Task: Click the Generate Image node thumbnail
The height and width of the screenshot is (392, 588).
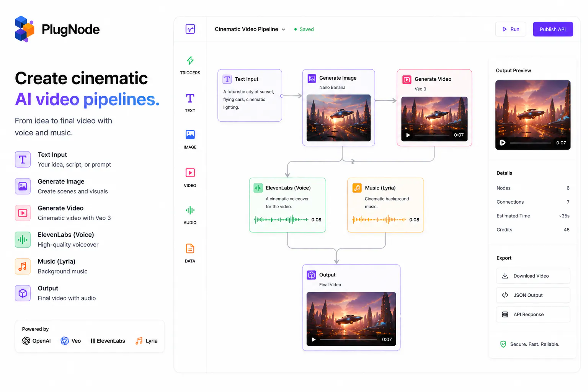Action: 338,118
